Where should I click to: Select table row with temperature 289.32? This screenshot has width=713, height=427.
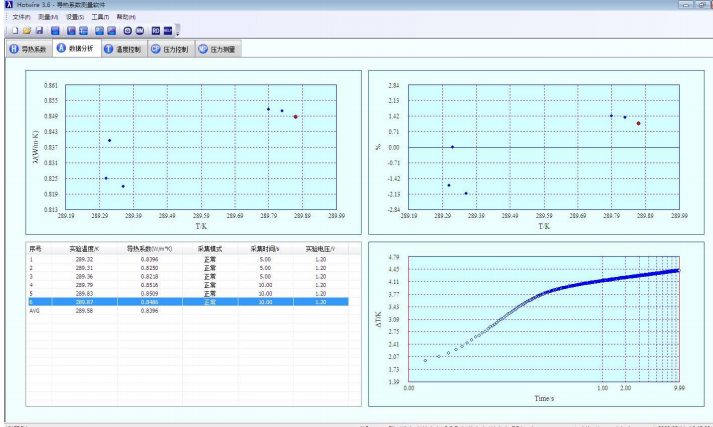pyautogui.click(x=187, y=259)
